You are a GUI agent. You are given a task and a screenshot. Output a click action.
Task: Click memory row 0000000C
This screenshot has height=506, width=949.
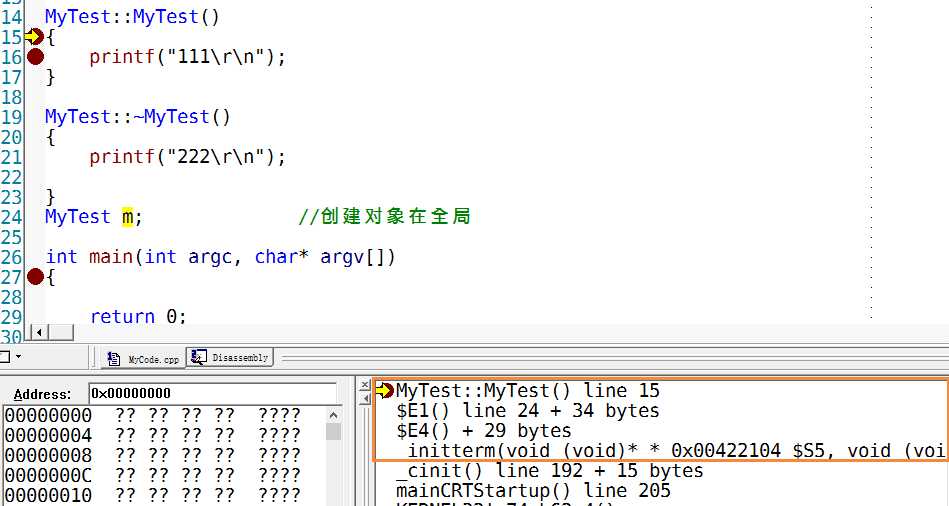pos(153,475)
